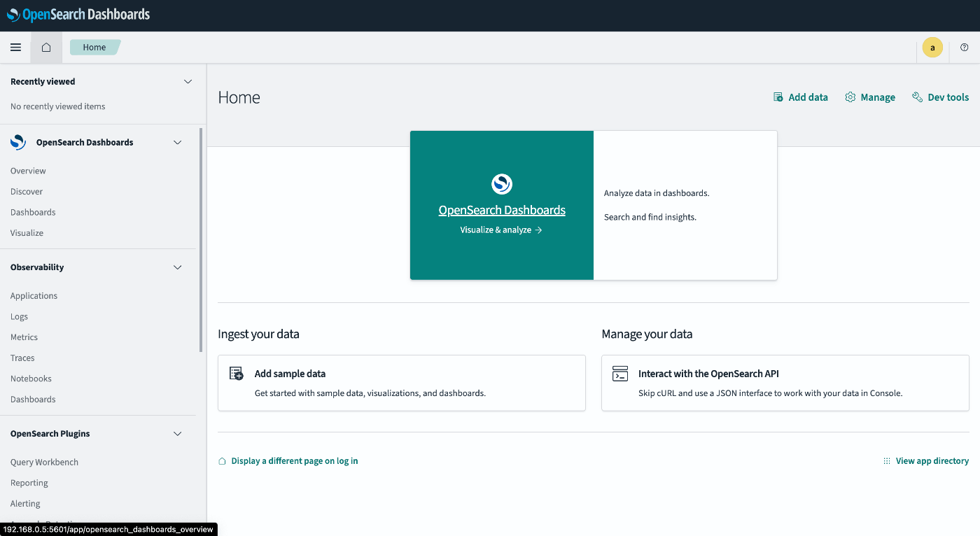Click the home icon in the header
Screen dimensions: 980x536
pos(46,48)
